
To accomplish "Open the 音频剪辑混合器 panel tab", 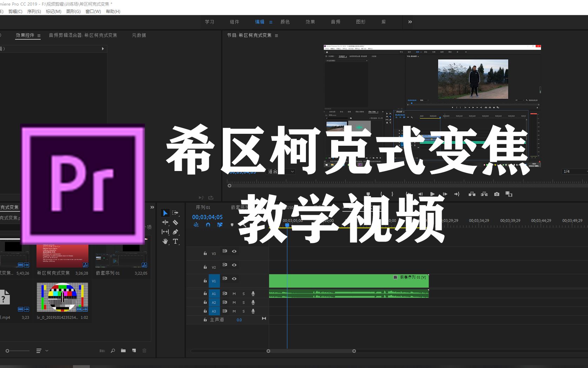I will (x=83, y=35).
